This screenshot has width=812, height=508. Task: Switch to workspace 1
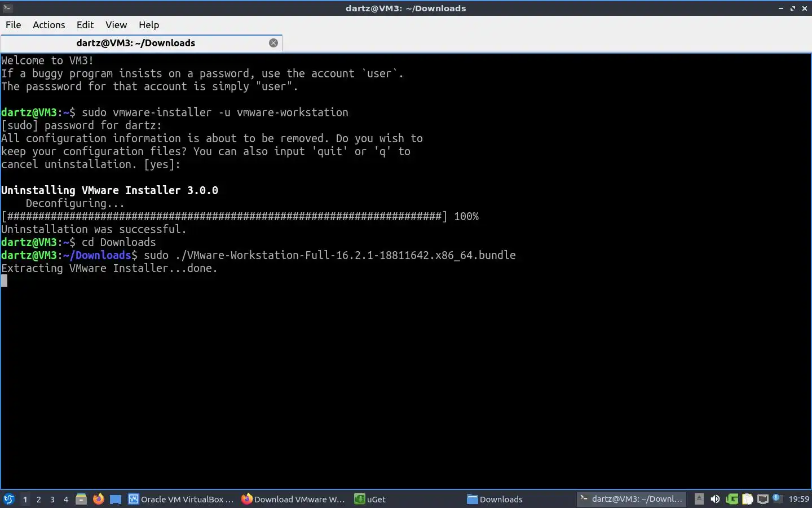[x=25, y=499]
